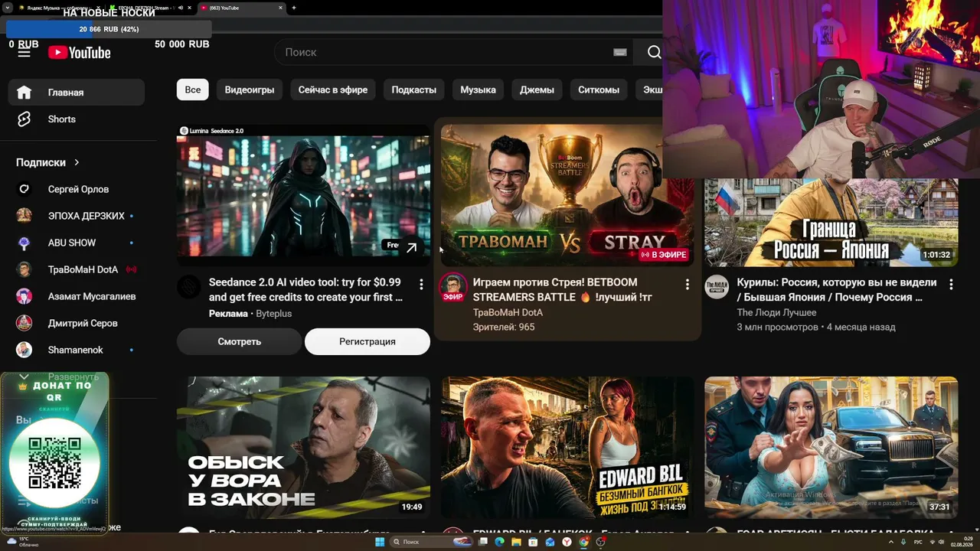The height and width of the screenshot is (551, 980).
Task: Close the Яндекс Музыка browser tab
Action: pos(98,8)
